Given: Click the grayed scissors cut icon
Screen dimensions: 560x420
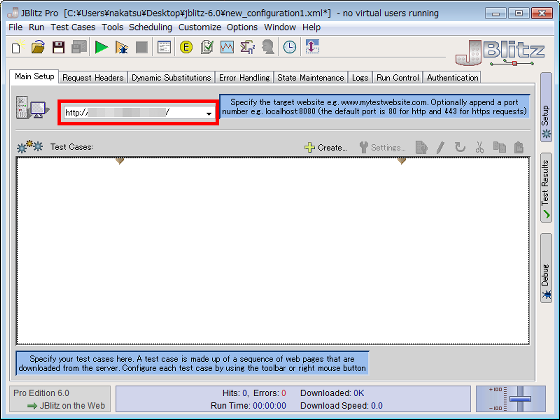Looking at the screenshot, I should 480,147.
